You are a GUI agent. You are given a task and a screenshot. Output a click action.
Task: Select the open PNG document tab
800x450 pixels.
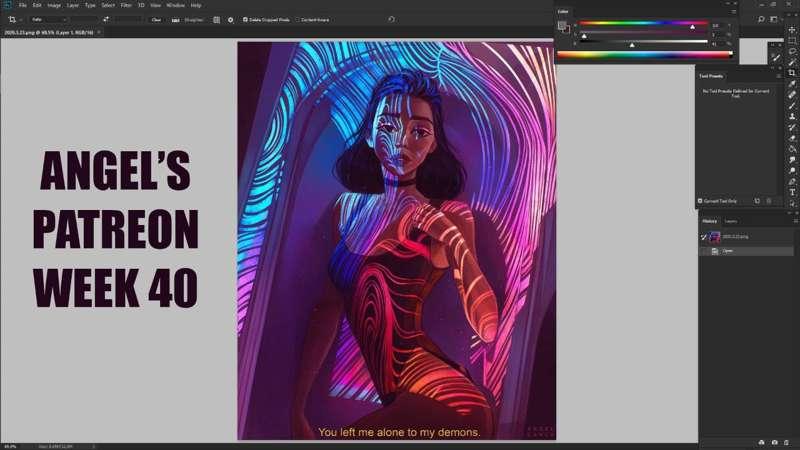tap(48, 32)
